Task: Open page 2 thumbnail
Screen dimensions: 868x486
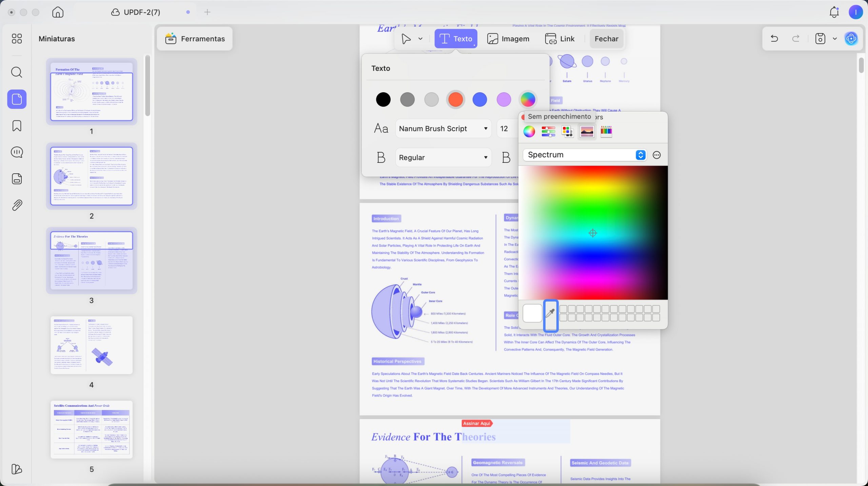Action: (92, 176)
